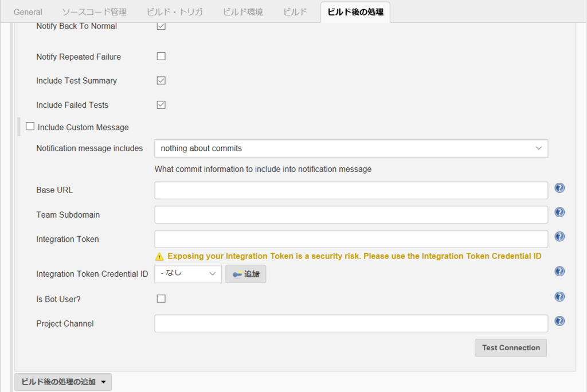Viewport: 587px width, 392px height.
Task: Open help for Is Bot User option
Action: click(559, 296)
